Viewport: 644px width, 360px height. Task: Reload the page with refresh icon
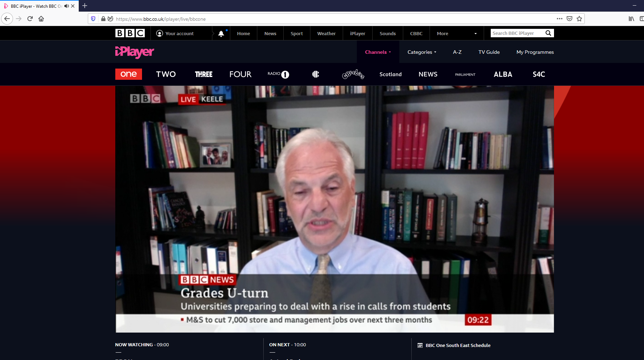(30, 19)
